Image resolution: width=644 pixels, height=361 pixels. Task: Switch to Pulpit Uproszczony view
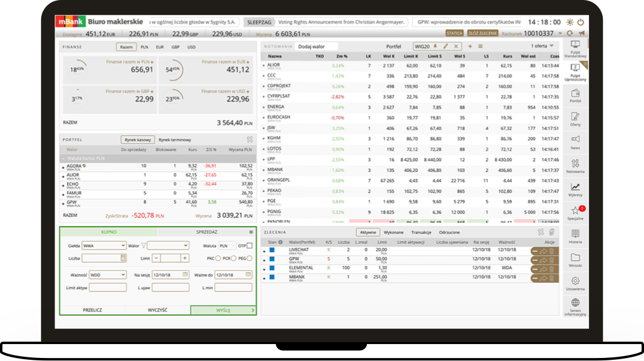coord(575,72)
